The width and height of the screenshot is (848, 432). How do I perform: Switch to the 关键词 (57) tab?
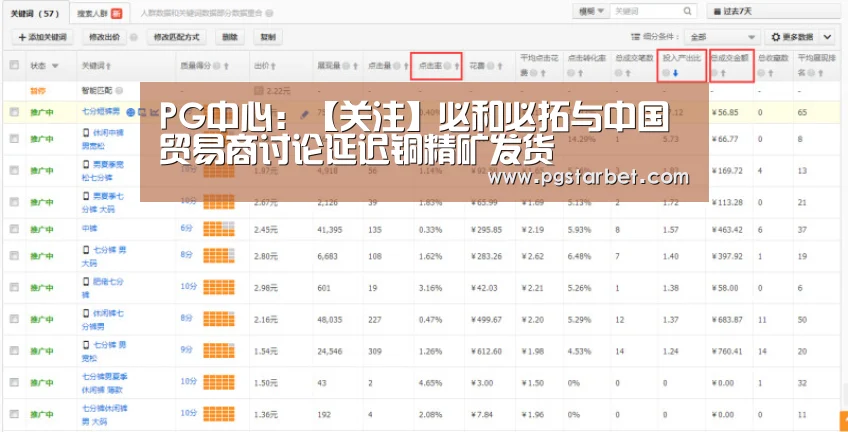tap(35, 14)
